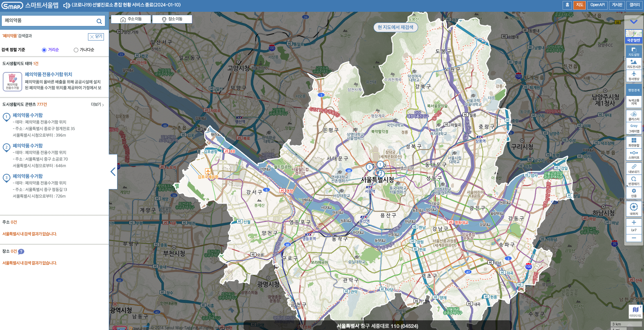Click the KTX 서울역 station label
This screenshot has height=330, width=644.
coord(370,189)
